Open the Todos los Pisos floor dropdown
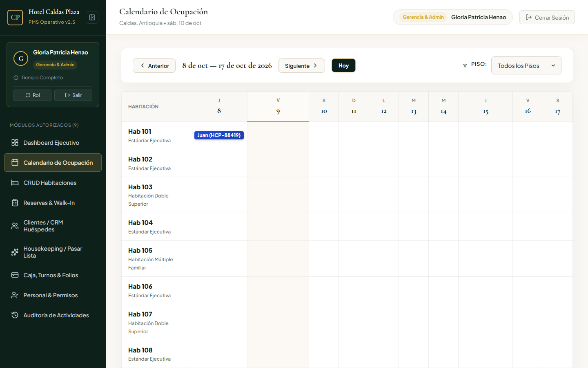 pos(526,65)
